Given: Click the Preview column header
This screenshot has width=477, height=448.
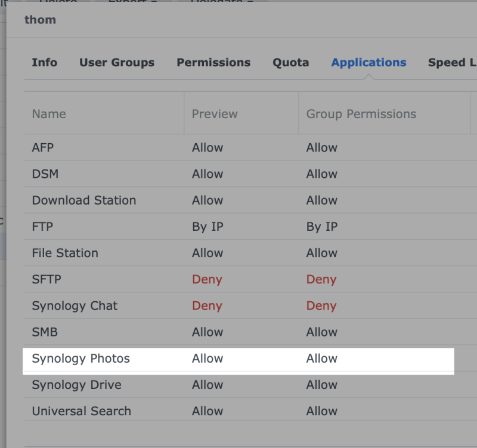Looking at the screenshot, I should click(241, 114).
